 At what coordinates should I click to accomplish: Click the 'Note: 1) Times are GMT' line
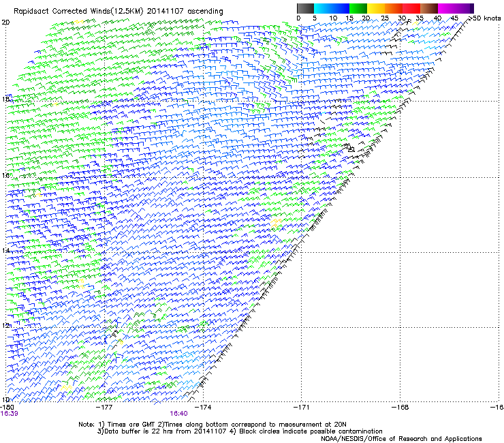(212, 425)
